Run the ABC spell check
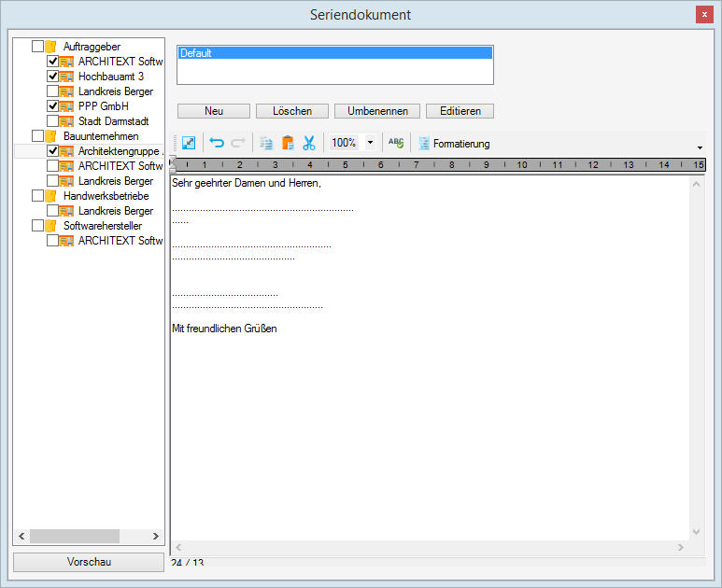Viewport: 722px width, 588px height. click(396, 143)
